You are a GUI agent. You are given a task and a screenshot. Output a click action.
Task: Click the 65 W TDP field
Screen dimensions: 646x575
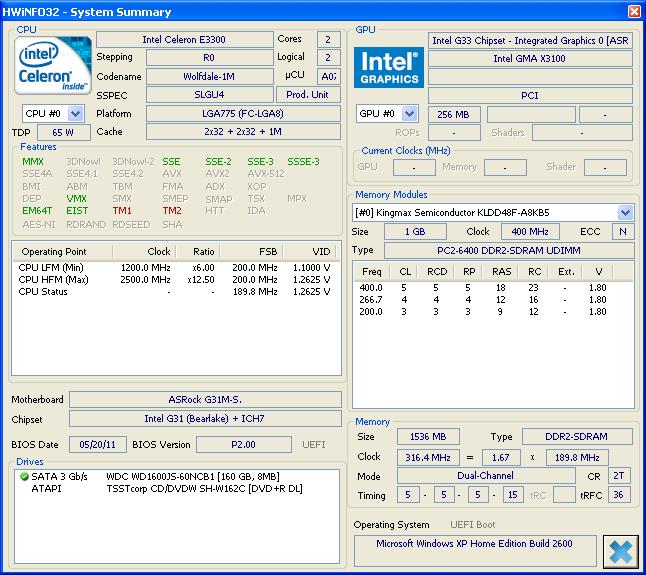(x=63, y=133)
